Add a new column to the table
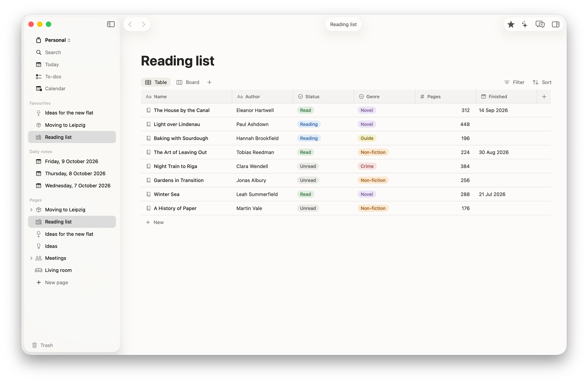Image resolution: width=588 pixels, height=383 pixels. (544, 97)
